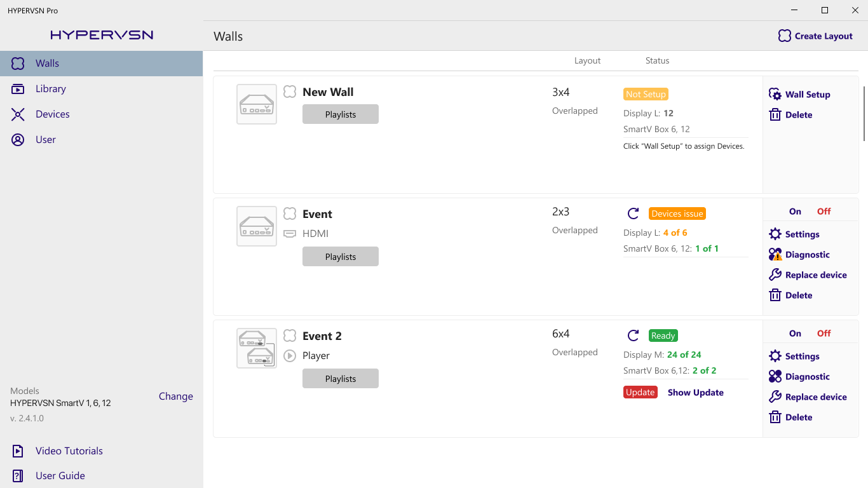The width and height of the screenshot is (868, 488).
Task: Click the HYPERVSN logo
Action: click(x=102, y=35)
